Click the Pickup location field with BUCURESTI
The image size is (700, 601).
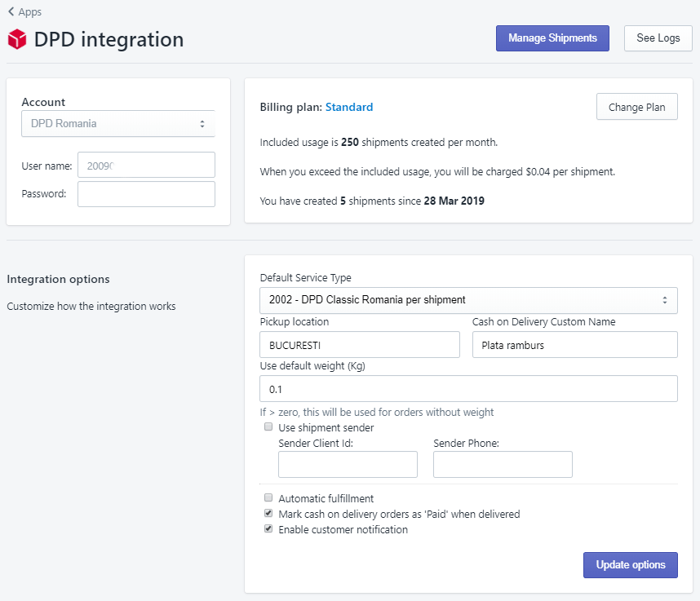pyautogui.click(x=359, y=344)
